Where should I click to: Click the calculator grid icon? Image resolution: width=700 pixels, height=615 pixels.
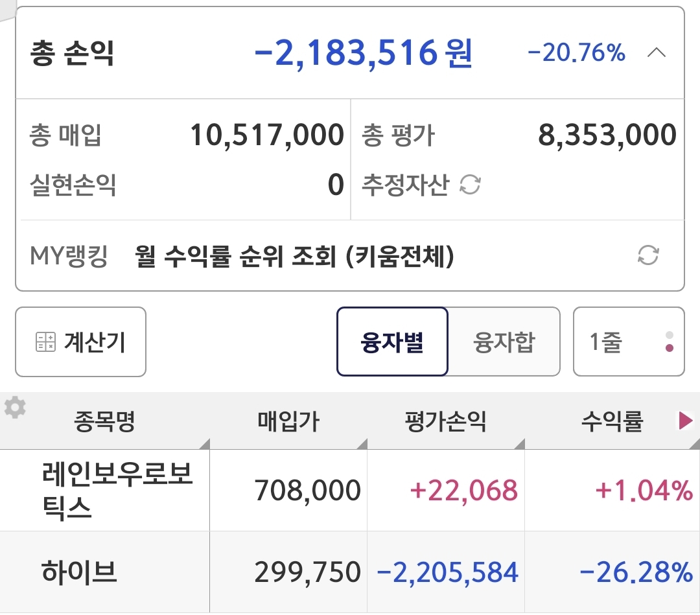click(45, 342)
